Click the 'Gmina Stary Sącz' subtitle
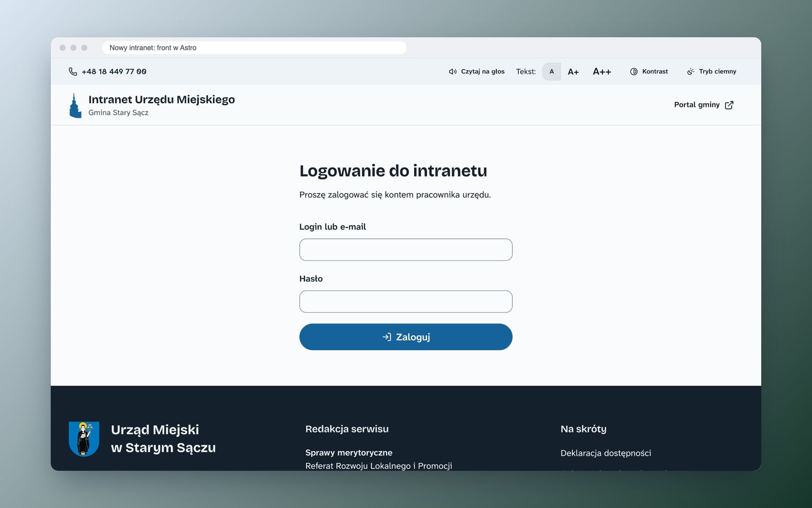The height and width of the screenshot is (508, 812). pyautogui.click(x=118, y=113)
